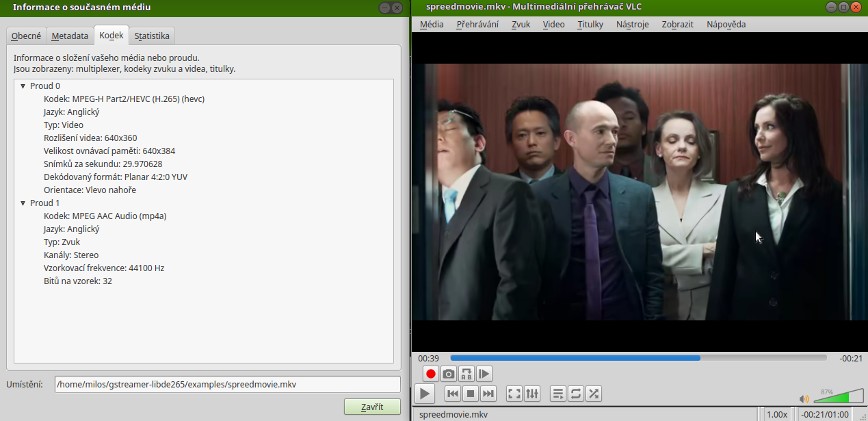Select Typ: Zvuk row
Screen dimensions: 868x421
62,242
